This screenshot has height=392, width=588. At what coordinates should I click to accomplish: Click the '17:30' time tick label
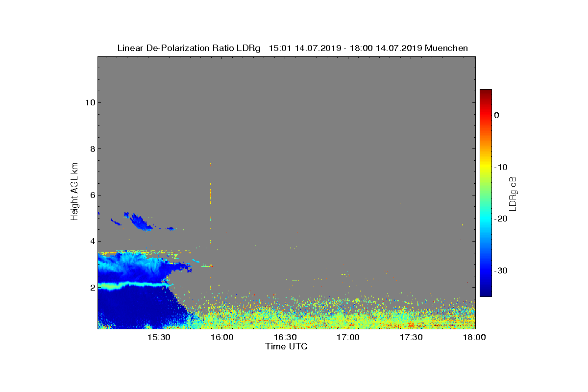coord(412,337)
